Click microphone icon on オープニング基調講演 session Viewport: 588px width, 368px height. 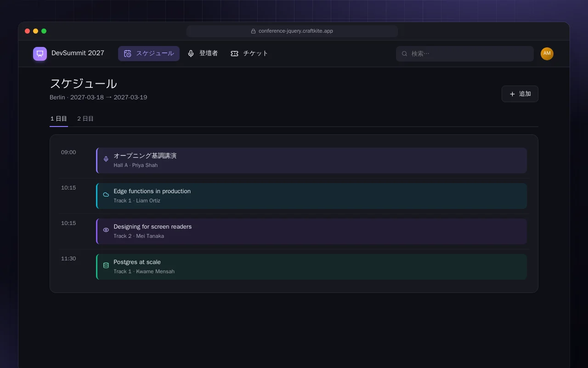[x=106, y=159]
